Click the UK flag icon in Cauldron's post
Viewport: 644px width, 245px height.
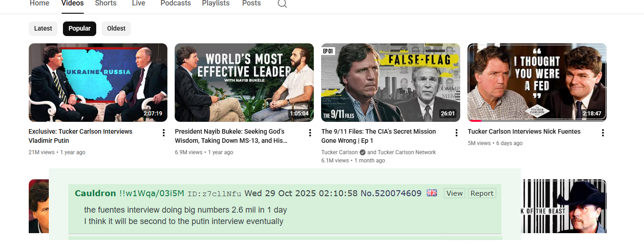(432, 193)
